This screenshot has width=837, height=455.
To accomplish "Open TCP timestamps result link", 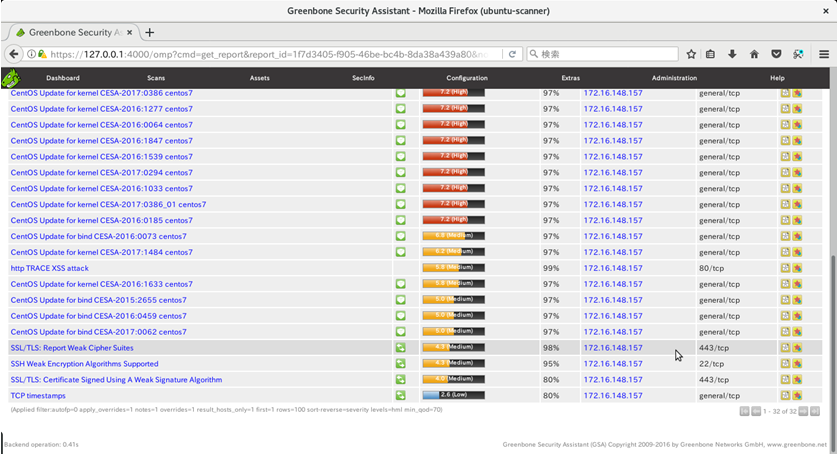I will pyautogui.click(x=38, y=396).
